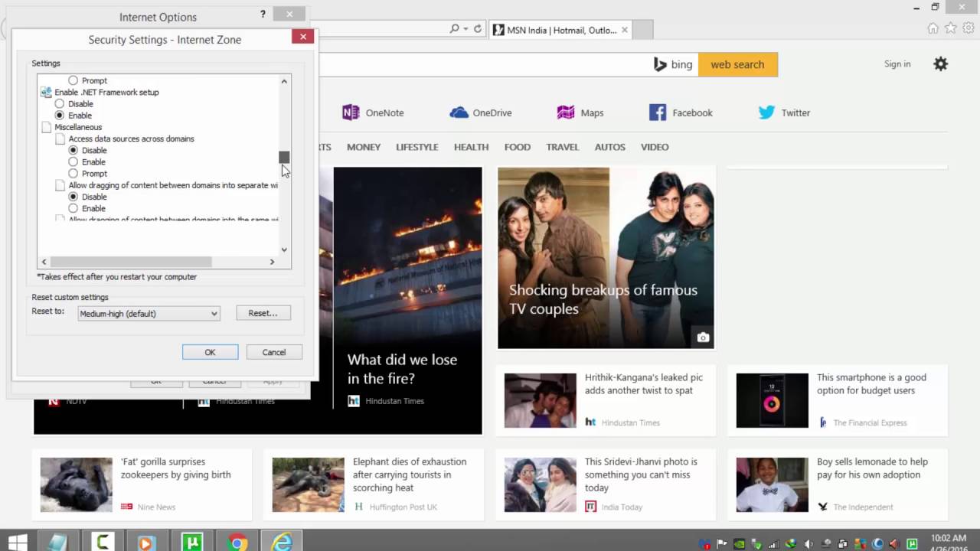Open the TRAVEL section on MSN

click(563, 147)
